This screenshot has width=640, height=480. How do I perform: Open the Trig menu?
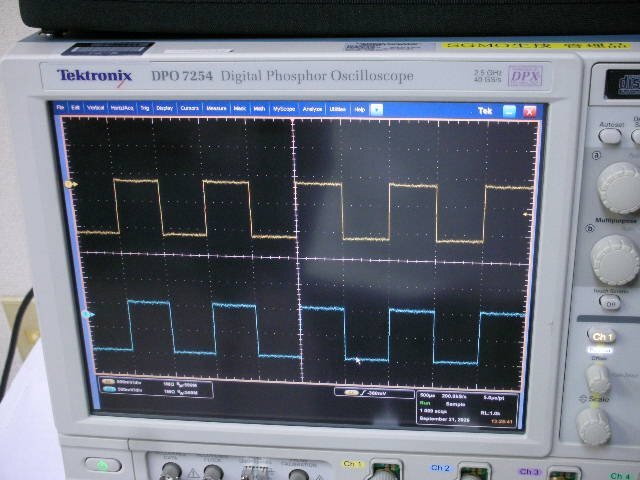pyautogui.click(x=144, y=108)
